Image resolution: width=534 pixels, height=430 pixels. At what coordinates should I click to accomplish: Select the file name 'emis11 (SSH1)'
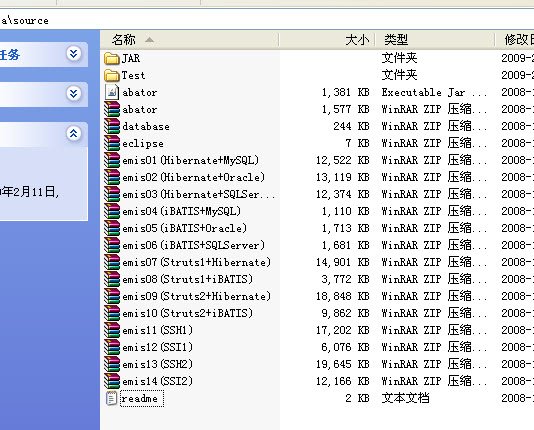pos(158,331)
